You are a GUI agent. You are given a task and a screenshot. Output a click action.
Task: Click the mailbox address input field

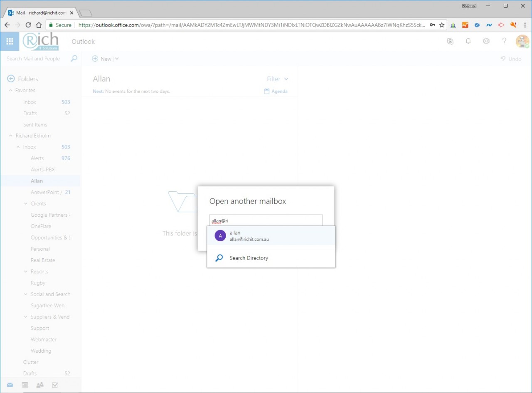click(x=266, y=221)
